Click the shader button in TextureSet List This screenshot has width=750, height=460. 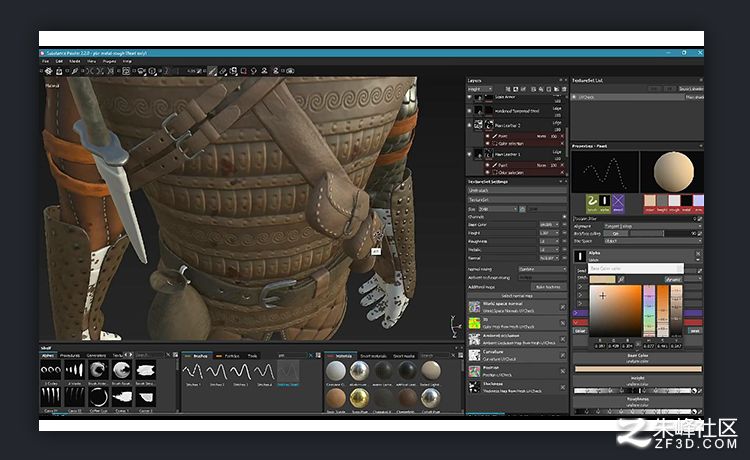tap(693, 97)
